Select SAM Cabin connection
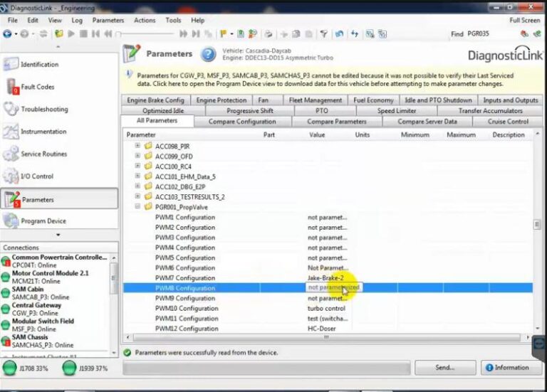 pyautogui.click(x=56, y=293)
